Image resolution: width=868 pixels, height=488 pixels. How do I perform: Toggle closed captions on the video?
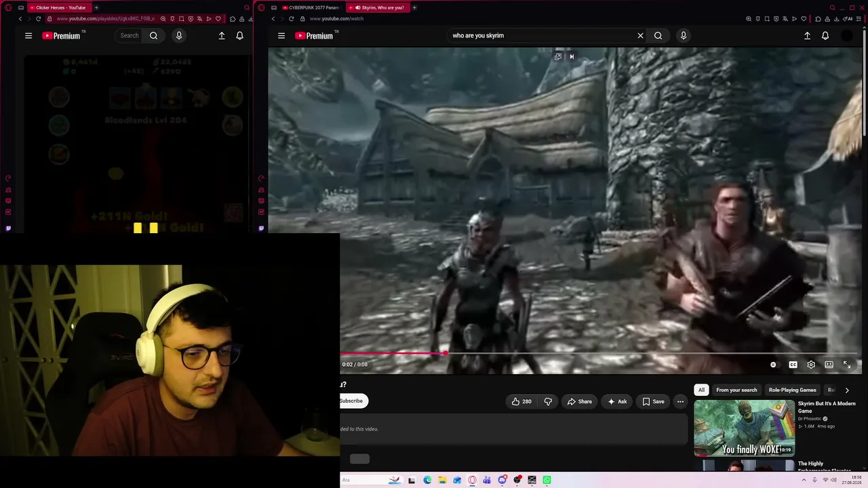coord(793,365)
